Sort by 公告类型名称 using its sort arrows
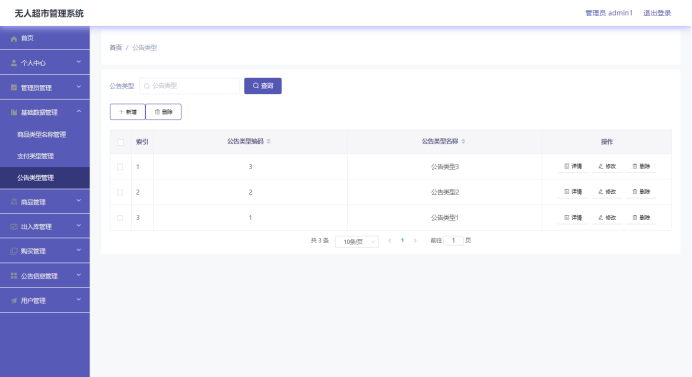The width and height of the screenshot is (692, 377). pos(463,141)
